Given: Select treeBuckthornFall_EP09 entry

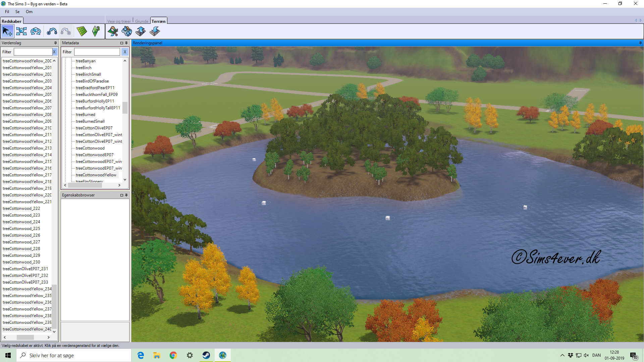Looking at the screenshot, I should (x=97, y=95).
